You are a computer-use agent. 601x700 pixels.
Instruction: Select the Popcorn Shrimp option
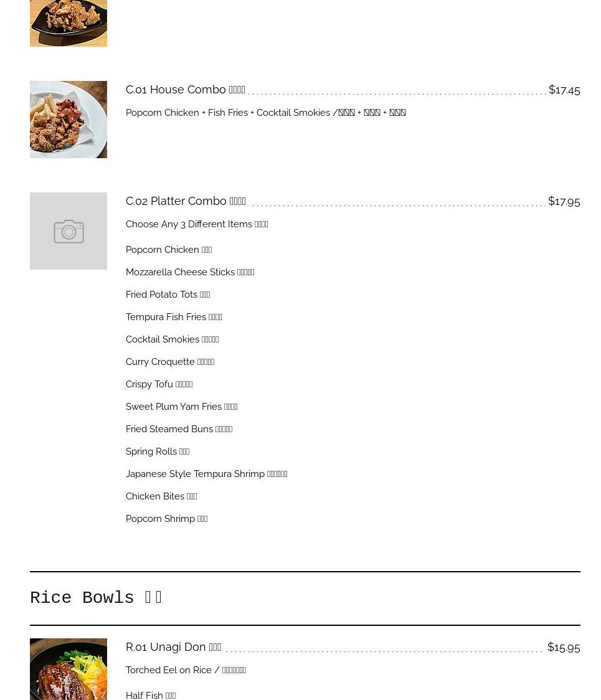(x=166, y=519)
